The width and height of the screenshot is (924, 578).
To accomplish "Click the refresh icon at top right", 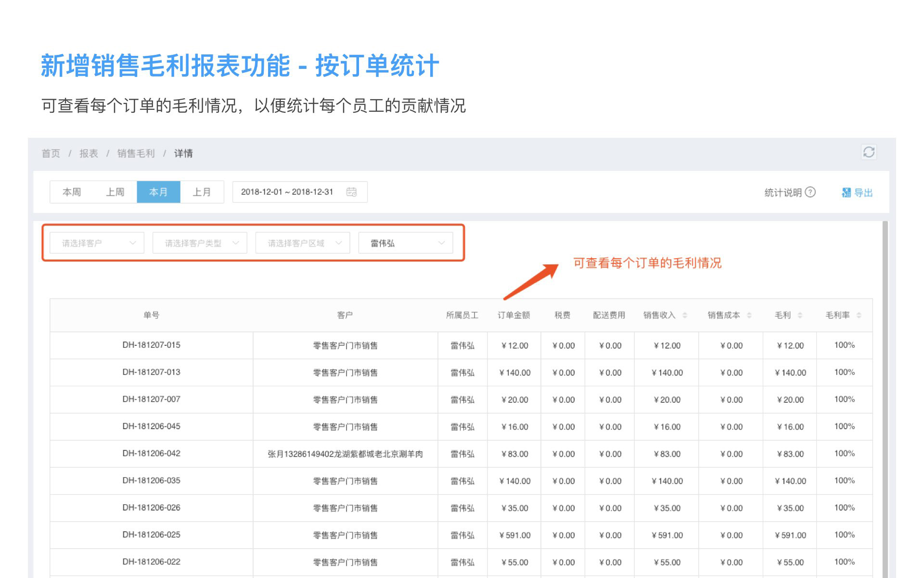I will pyautogui.click(x=869, y=152).
